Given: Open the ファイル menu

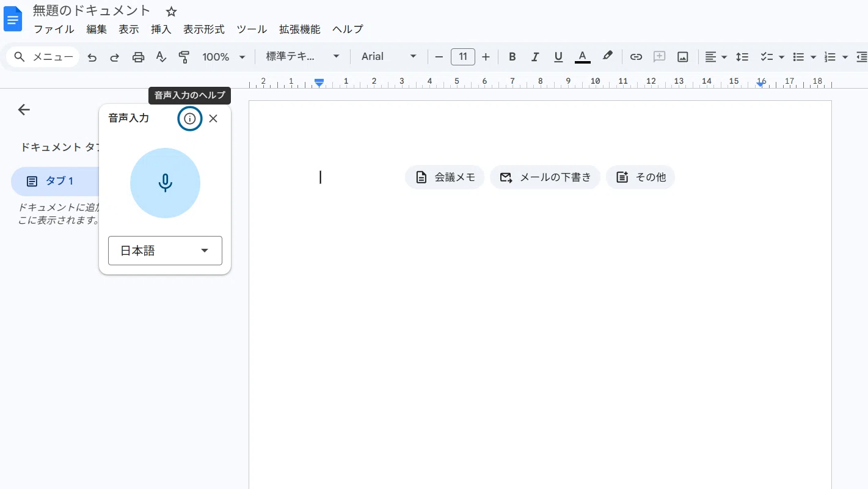Looking at the screenshot, I should [54, 29].
